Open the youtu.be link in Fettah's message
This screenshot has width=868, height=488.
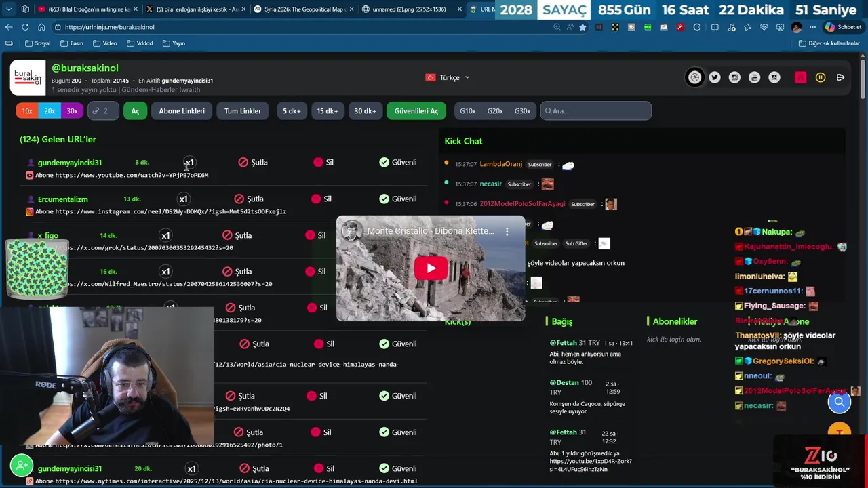pos(591,465)
